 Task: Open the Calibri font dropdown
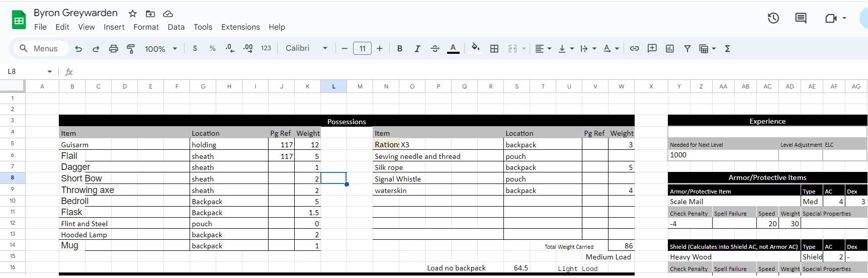point(306,48)
